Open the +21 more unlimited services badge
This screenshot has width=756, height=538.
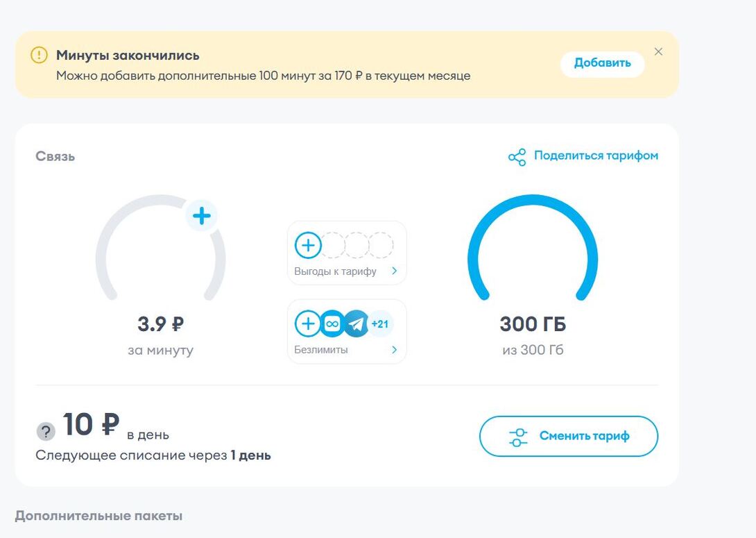tap(379, 323)
